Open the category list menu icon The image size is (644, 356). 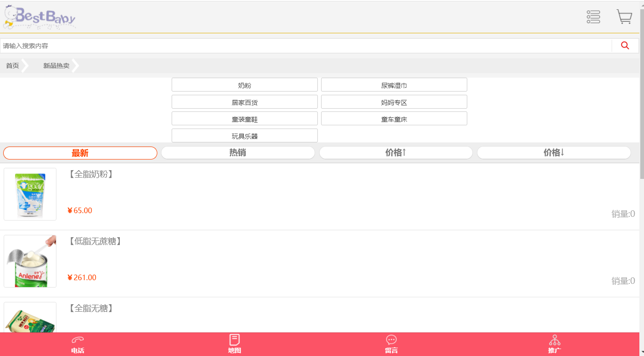(x=593, y=17)
